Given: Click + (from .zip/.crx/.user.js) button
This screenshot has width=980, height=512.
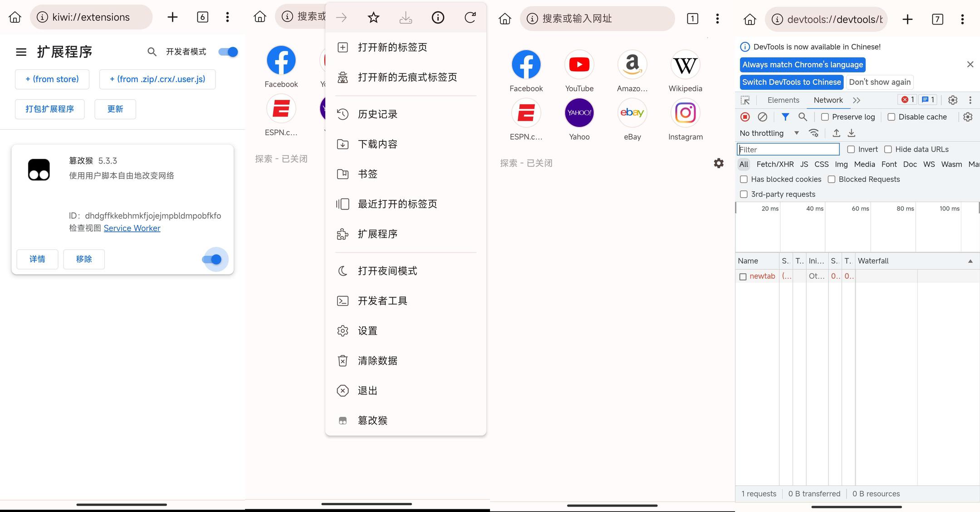Looking at the screenshot, I should coord(157,79).
